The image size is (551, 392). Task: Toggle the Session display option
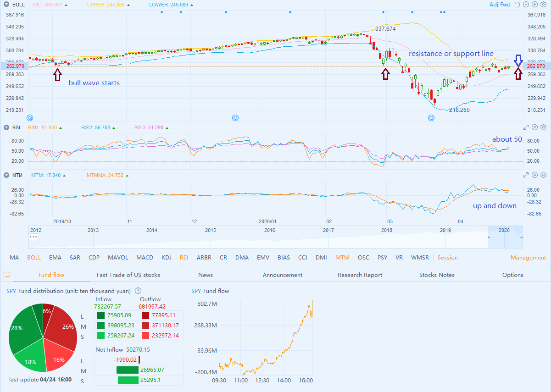tap(447, 258)
